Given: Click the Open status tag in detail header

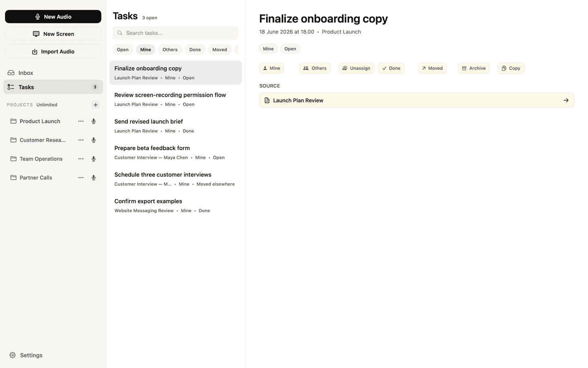Looking at the screenshot, I should (290, 49).
